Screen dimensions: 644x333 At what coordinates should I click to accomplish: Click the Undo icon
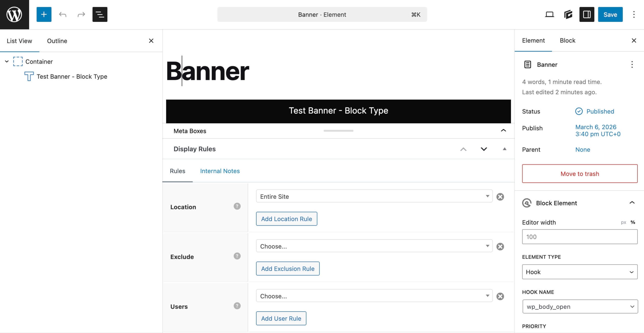(x=63, y=14)
